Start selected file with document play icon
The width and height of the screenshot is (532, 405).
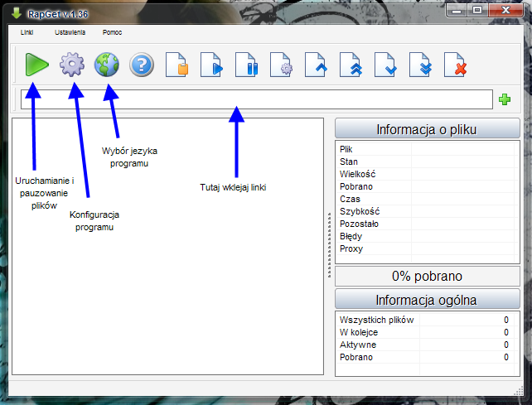tap(212, 65)
